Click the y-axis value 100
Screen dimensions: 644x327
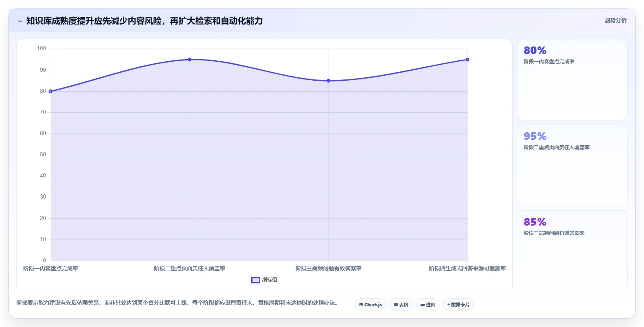coord(41,49)
